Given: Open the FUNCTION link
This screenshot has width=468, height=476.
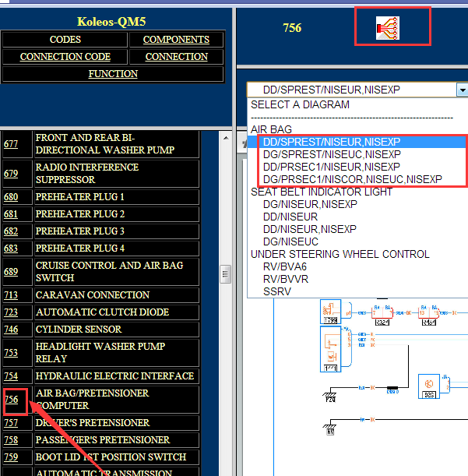Looking at the screenshot, I should [113, 74].
